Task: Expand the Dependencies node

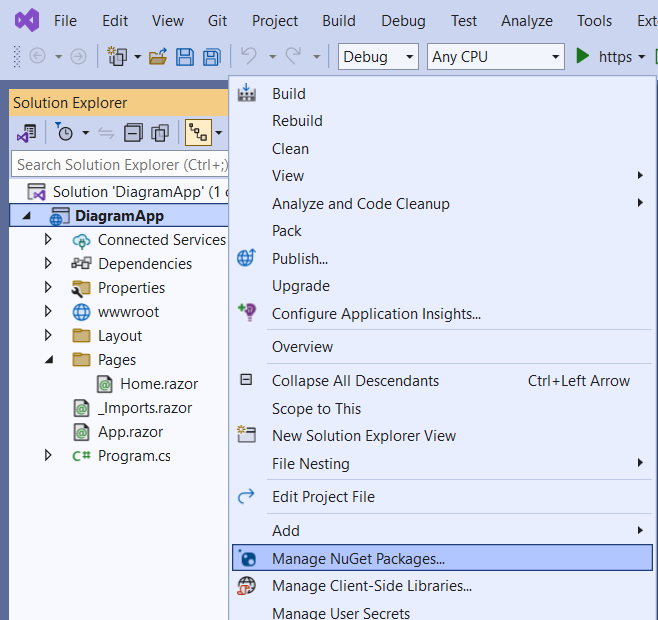Action: tap(48, 263)
